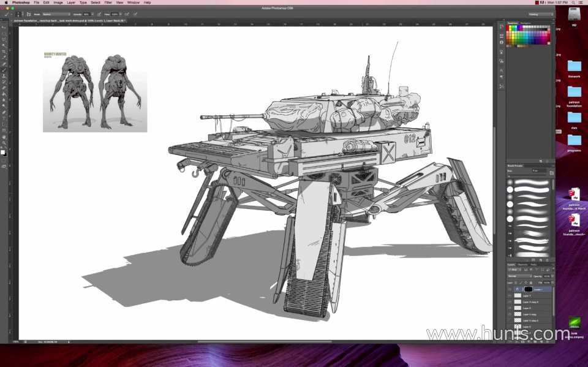Choose the first brush stroke preset thumbnail
Image resolution: width=588 pixels, height=367 pixels.
pyautogui.click(x=532, y=183)
